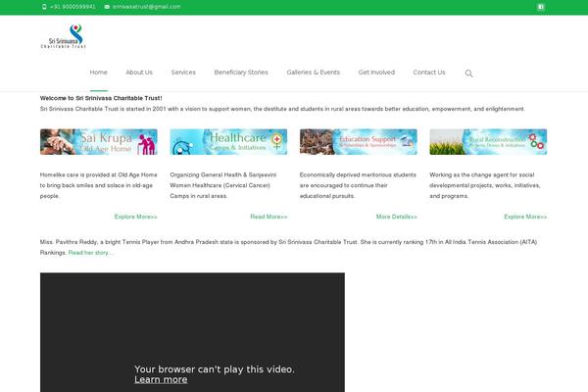588x392 pixels.
Task: Open the Facebook icon in top bar
Action: tap(541, 7)
